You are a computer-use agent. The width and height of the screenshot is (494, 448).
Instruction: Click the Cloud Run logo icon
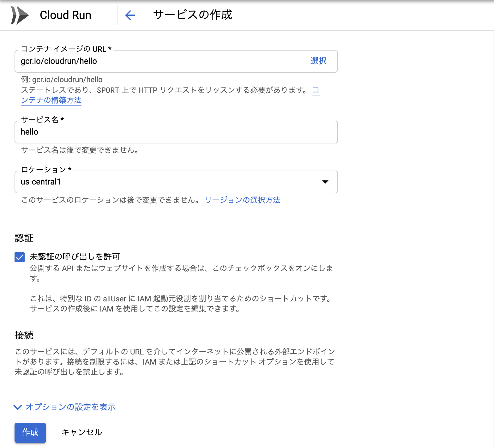tap(20, 15)
